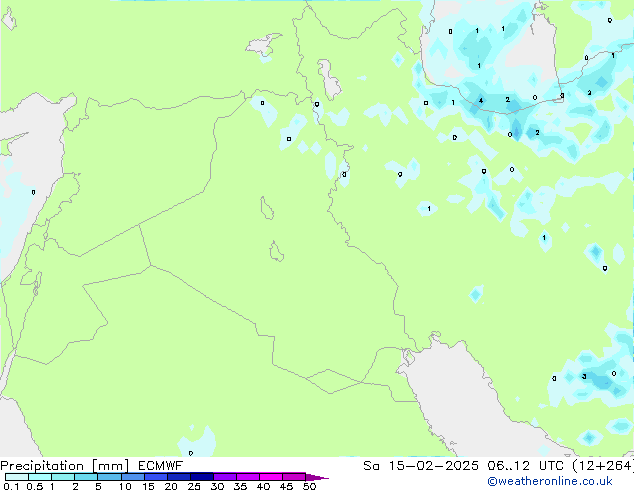Click the '0.5' legend scale label
634x490 pixels.
pos(34,486)
